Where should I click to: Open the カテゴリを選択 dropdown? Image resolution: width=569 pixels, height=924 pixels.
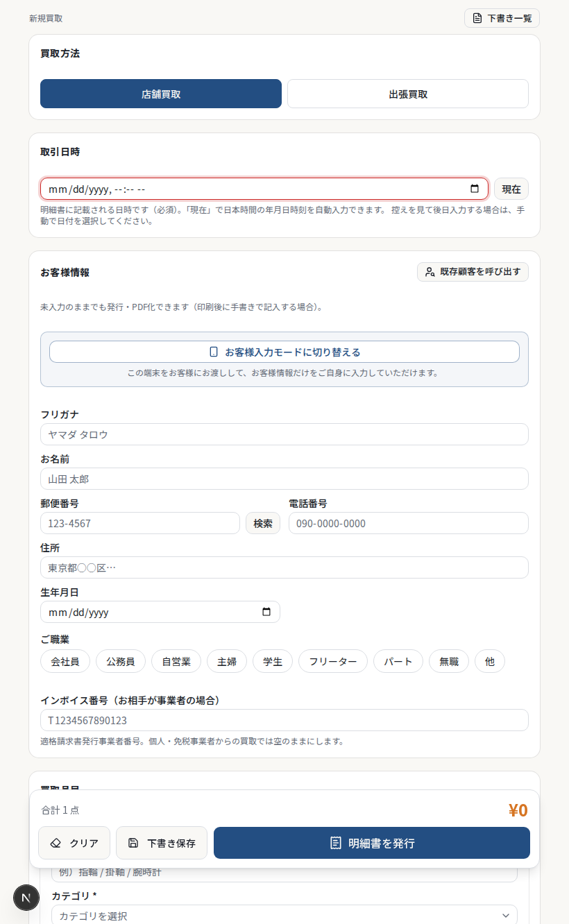(x=284, y=916)
